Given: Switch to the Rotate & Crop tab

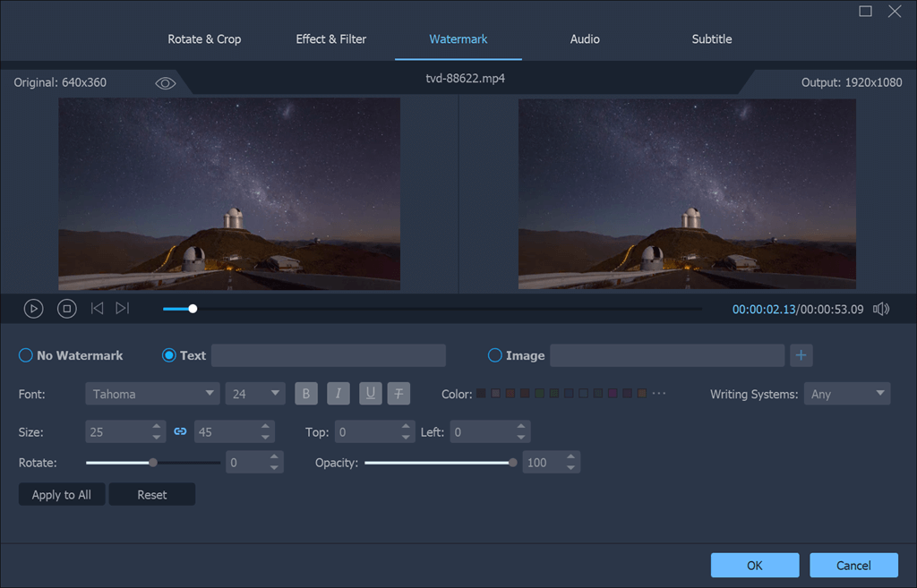Looking at the screenshot, I should pos(204,39).
